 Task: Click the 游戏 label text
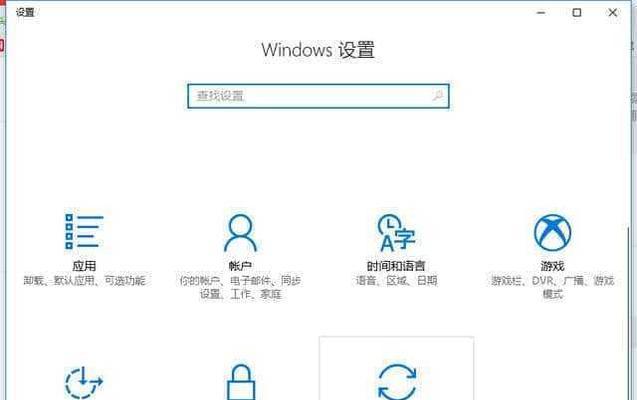pyautogui.click(x=552, y=266)
